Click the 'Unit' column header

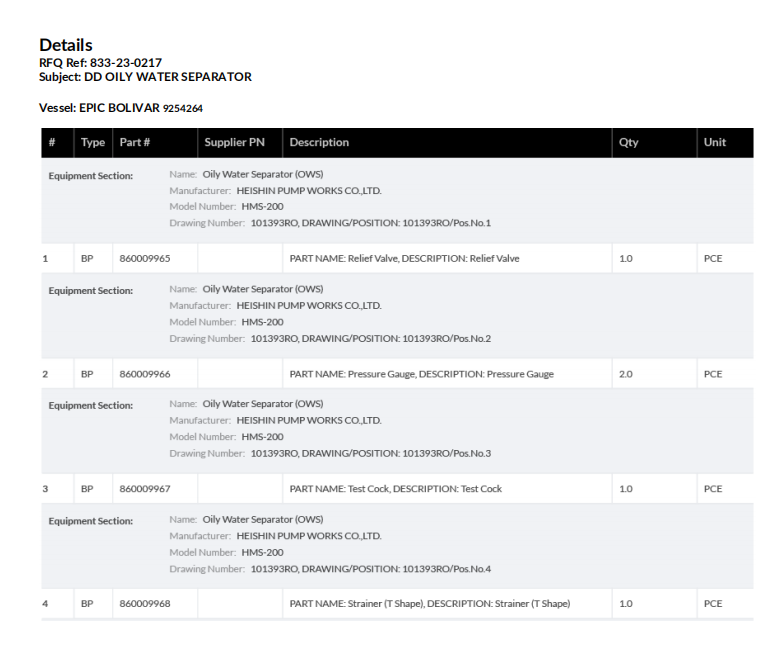[x=715, y=143]
